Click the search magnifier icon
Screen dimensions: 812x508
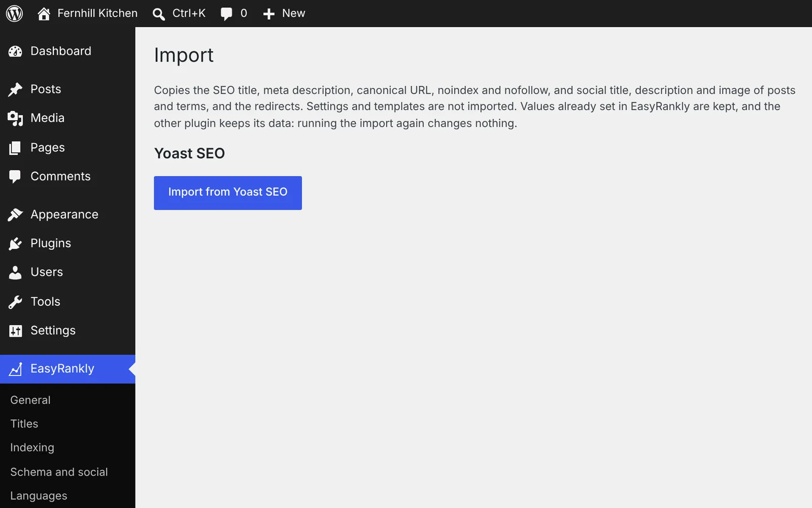pyautogui.click(x=159, y=14)
